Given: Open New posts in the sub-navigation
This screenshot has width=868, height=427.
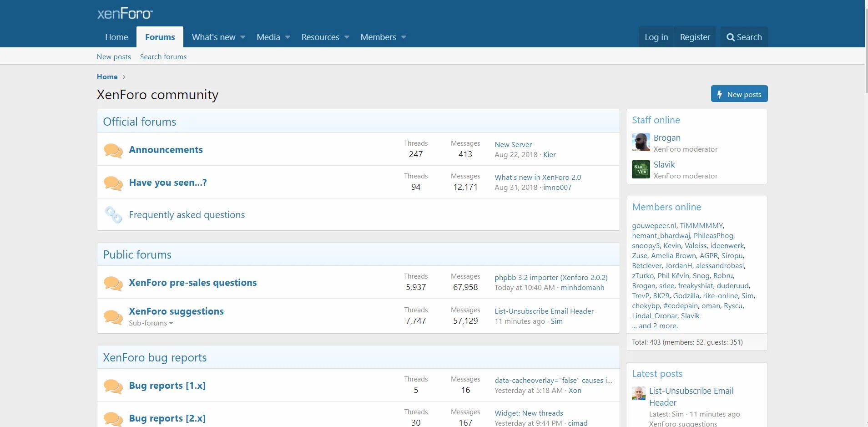Looking at the screenshot, I should click(114, 56).
